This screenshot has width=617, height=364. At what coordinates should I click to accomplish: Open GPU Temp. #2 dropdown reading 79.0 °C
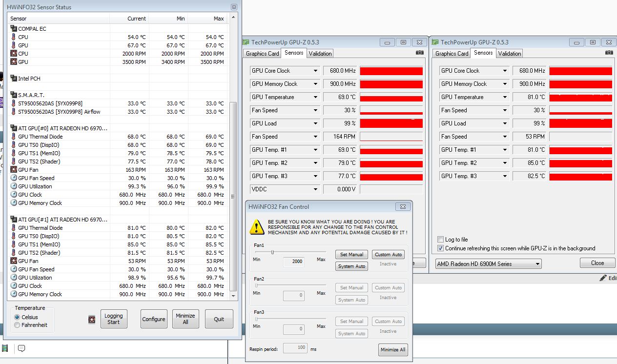315,163
